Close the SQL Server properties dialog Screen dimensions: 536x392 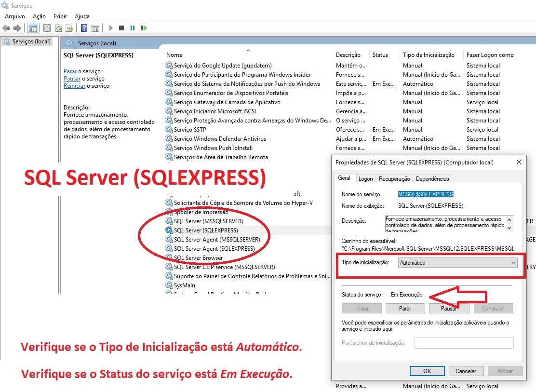coord(519,162)
